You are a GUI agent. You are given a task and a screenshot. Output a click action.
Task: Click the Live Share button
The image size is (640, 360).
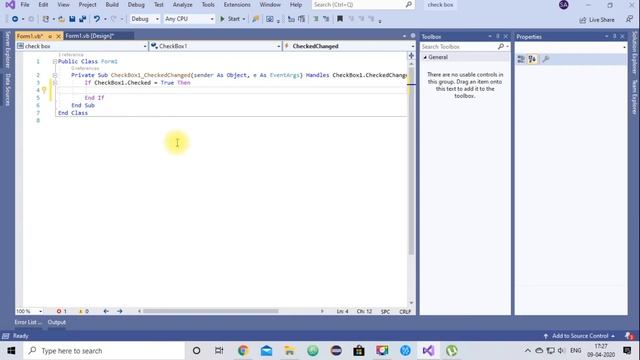597,20
